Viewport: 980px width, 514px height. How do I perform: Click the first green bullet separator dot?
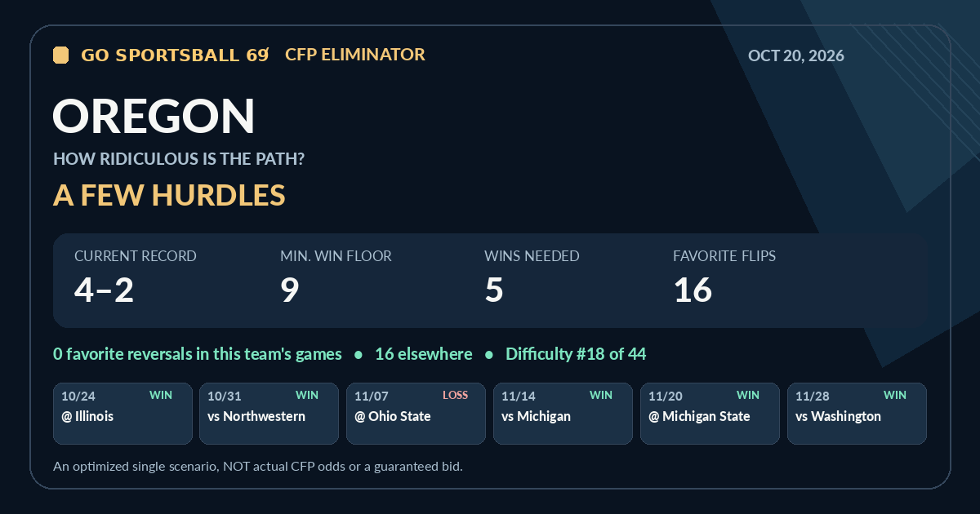[x=359, y=355]
